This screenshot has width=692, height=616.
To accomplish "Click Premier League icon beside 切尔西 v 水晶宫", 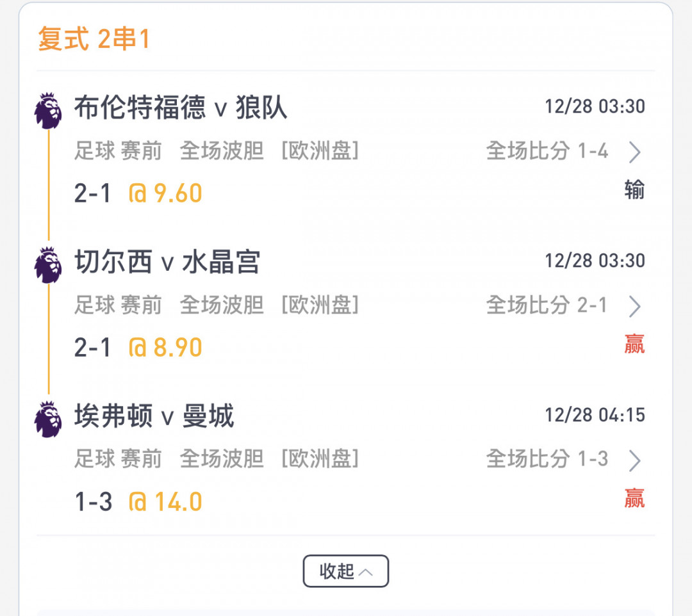I will [x=48, y=264].
